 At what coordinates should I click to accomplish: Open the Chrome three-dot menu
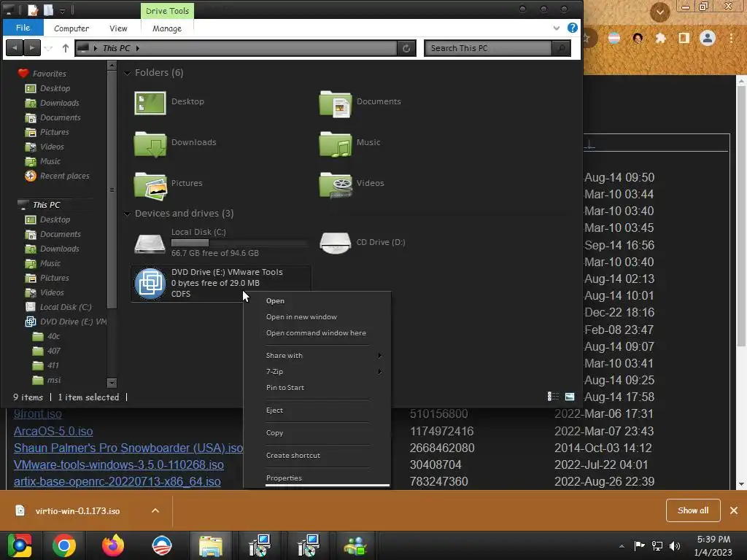tap(731, 38)
